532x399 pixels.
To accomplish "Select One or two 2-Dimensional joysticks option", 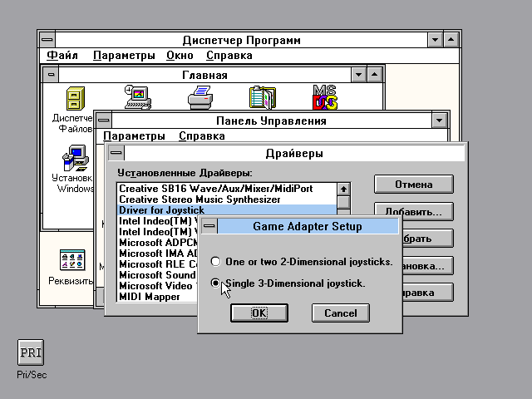I will tap(302, 262).
